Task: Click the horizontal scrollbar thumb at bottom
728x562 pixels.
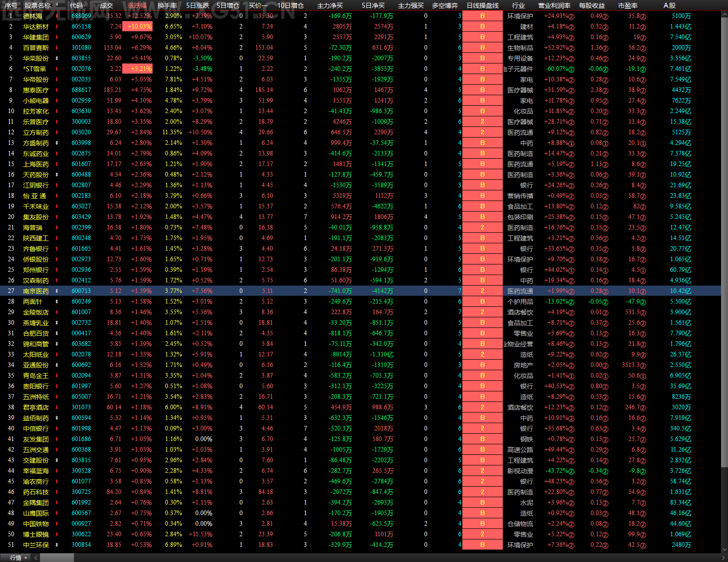Action: click(x=57, y=558)
